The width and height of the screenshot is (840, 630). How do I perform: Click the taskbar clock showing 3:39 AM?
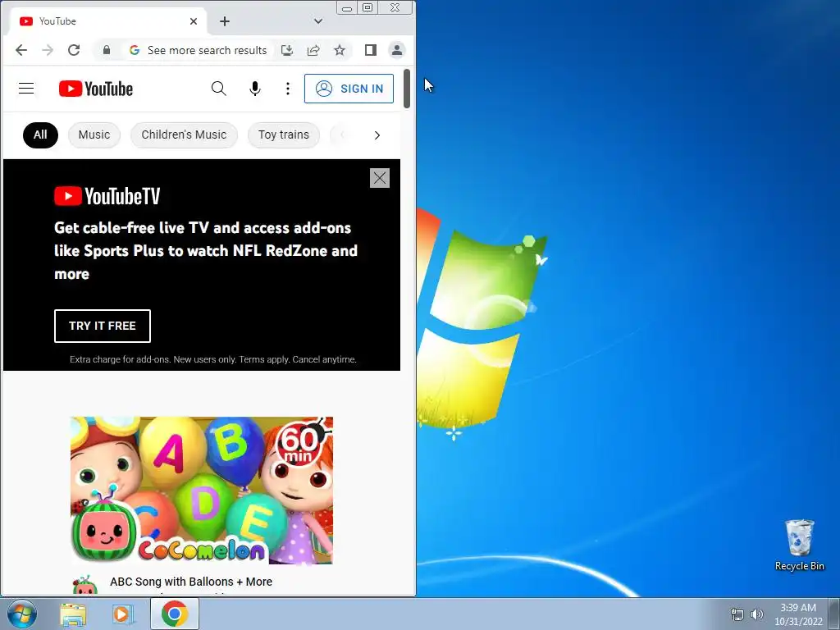[x=798, y=614]
